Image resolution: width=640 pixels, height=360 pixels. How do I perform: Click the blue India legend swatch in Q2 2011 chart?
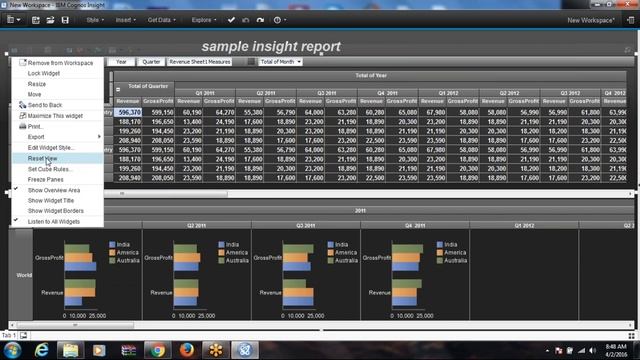[221, 244]
